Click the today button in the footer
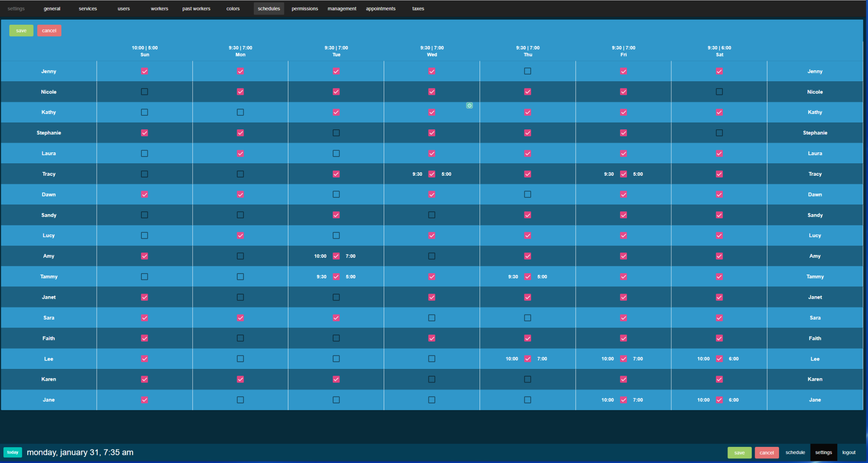The image size is (868, 463). tap(13, 452)
